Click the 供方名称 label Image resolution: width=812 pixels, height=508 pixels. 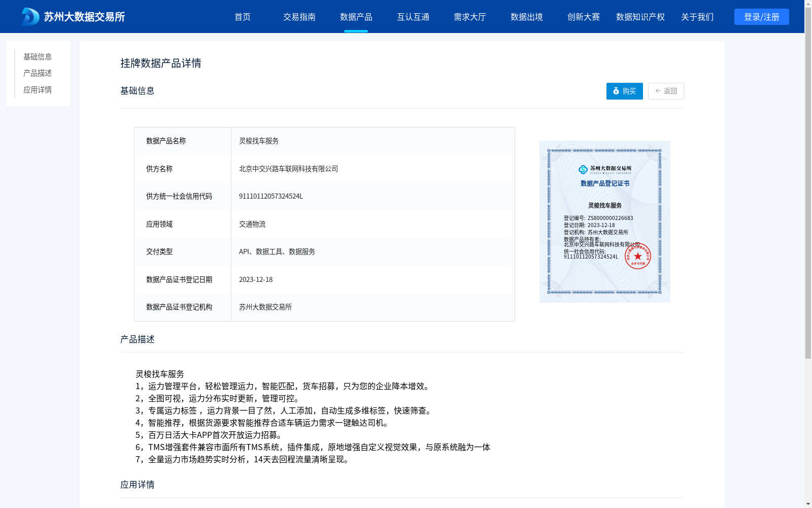(159, 169)
